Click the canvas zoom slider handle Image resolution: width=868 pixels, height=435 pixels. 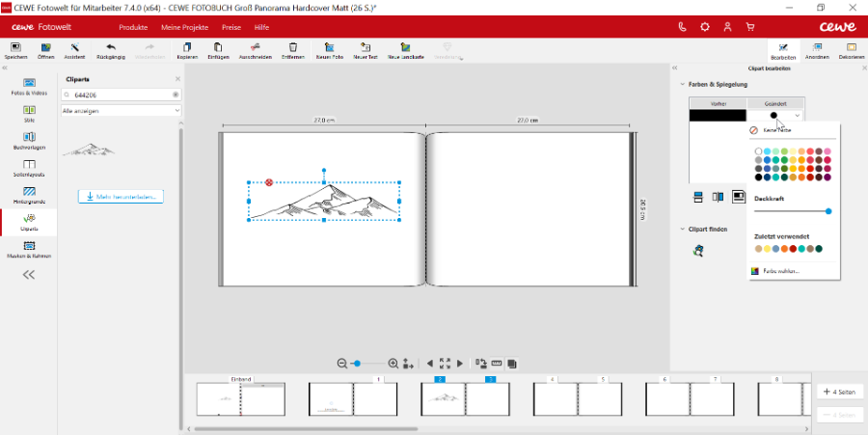357,364
